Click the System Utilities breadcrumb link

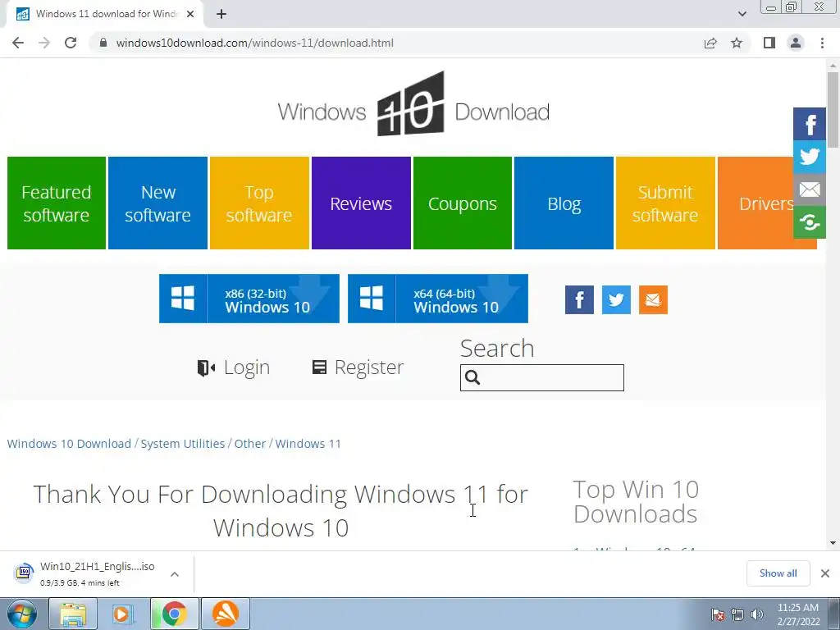tap(183, 444)
